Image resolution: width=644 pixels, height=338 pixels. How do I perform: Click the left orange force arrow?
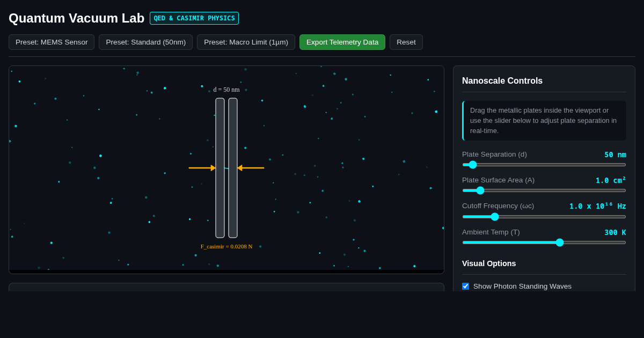pyautogui.click(x=202, y=168)
